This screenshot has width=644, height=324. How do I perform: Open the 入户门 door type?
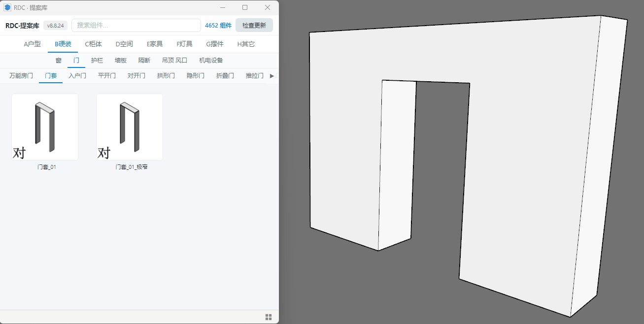pos(77,76)
